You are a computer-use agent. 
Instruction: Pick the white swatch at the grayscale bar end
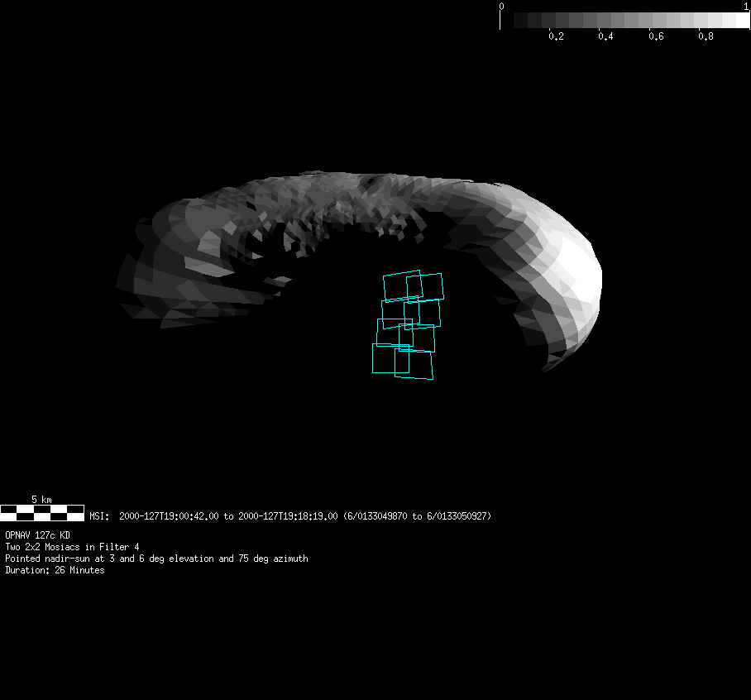[x=742, y=20]
